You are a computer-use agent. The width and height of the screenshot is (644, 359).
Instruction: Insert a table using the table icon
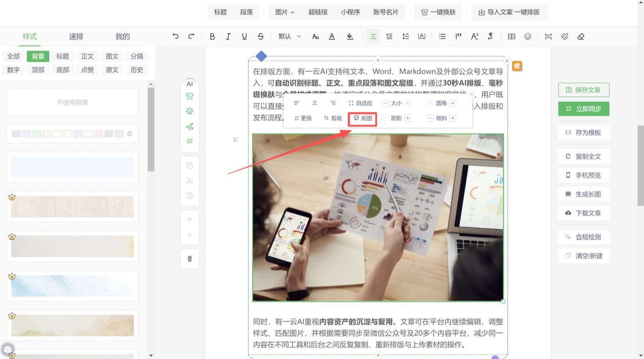tap(511, 36)
